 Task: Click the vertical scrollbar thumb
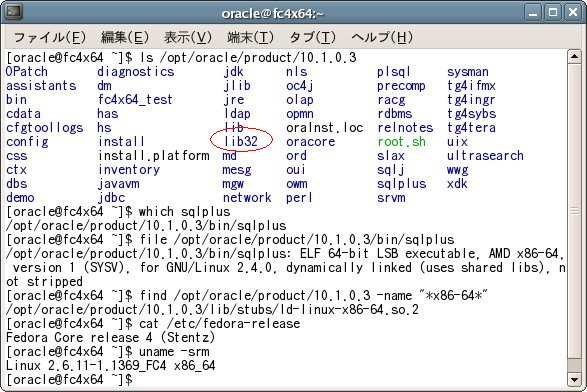tap(574, 212)
